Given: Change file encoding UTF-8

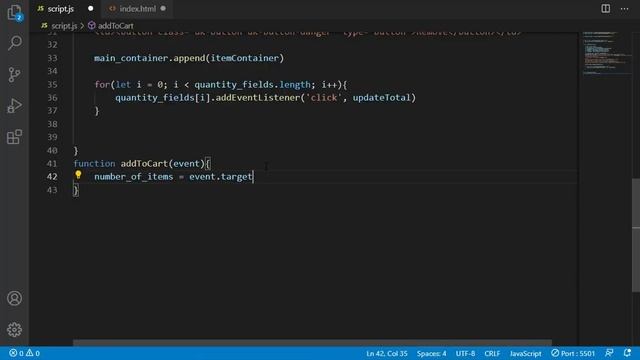Looking at the screenshot, I should [465, 353].
